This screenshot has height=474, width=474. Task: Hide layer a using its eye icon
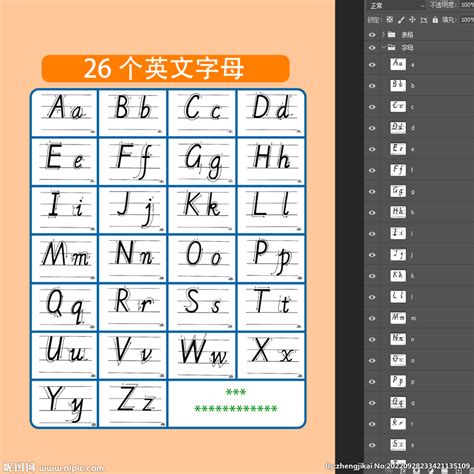point(372,65)
